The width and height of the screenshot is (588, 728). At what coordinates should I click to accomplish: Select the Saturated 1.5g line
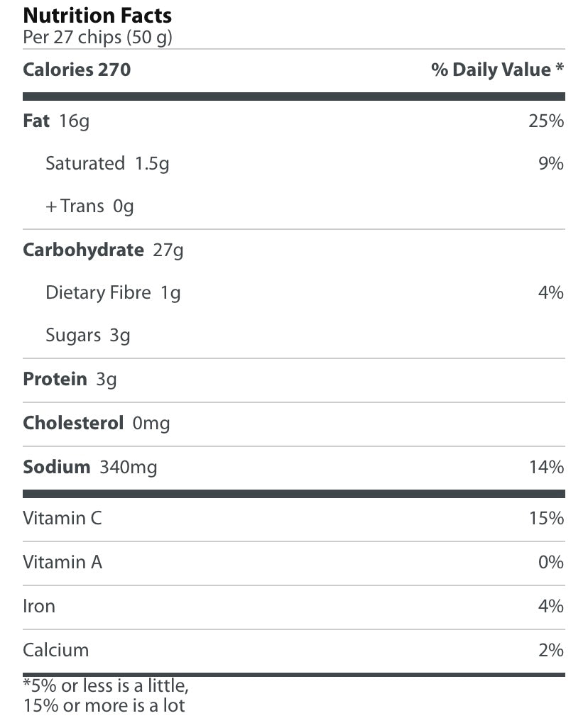tap(107, 164)
